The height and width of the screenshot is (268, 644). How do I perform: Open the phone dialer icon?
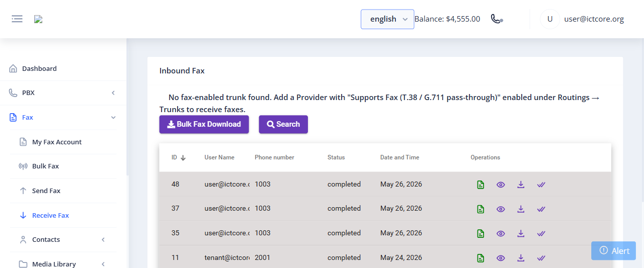click(497, 19)
